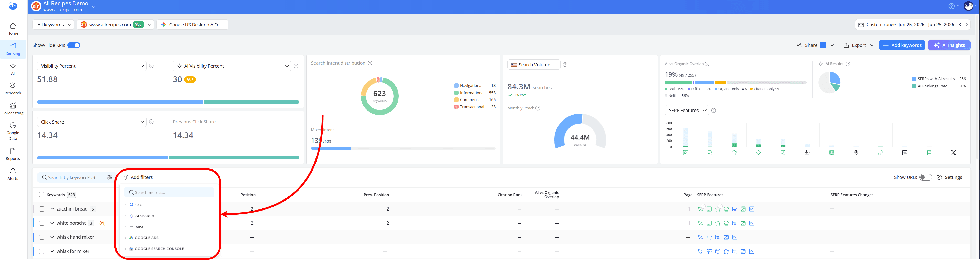
Task: Expand the AI SEARCH filter group
Action: pyautogui.click(x=125, y=216)
